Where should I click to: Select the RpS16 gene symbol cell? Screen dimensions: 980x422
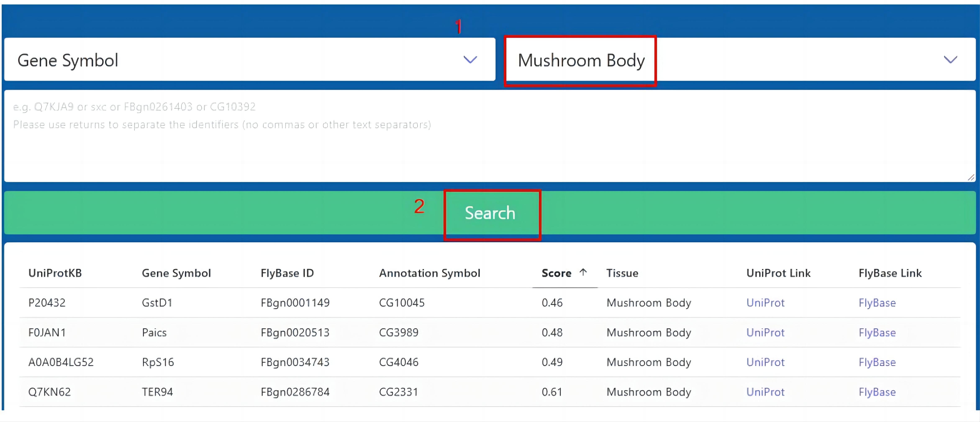(x=158, y=362)
